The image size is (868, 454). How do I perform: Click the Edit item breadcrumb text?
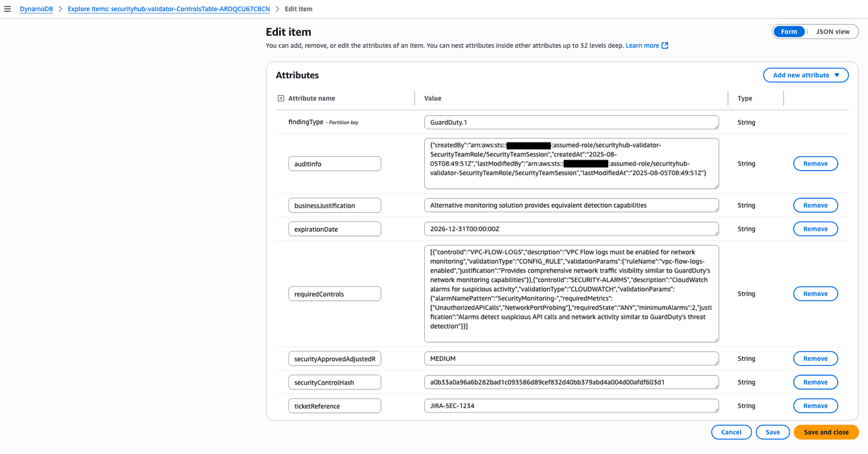click(x=298, y=9)
